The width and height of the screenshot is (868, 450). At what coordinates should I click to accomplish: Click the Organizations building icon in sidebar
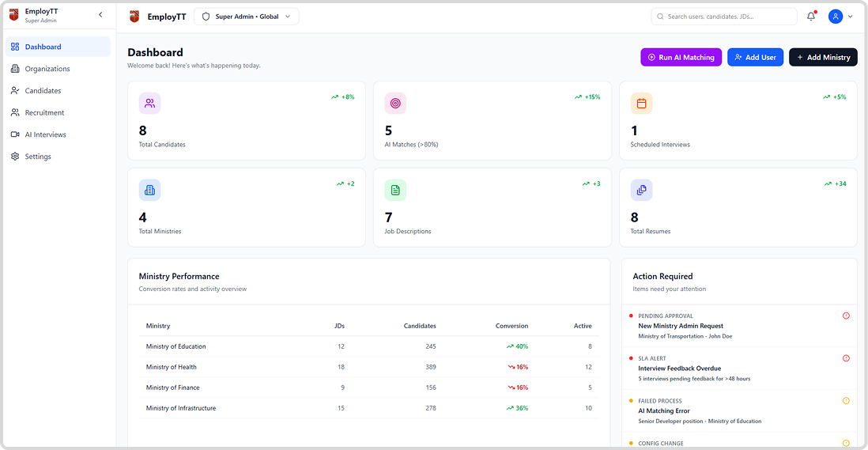(15, 69)
